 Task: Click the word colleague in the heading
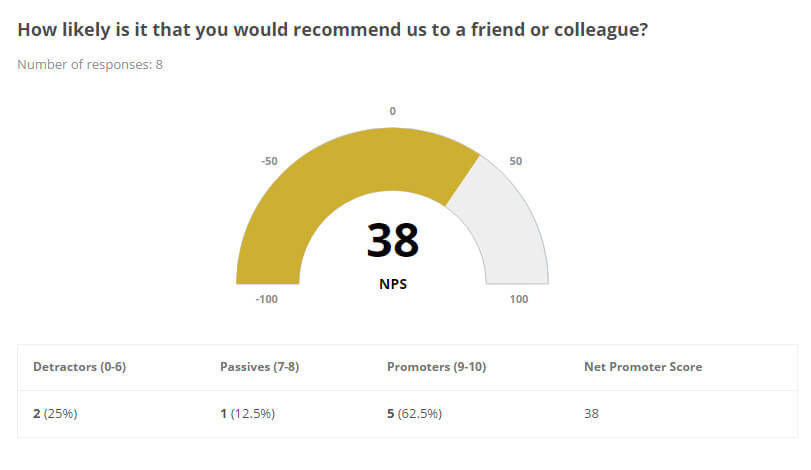pos(596,30)
